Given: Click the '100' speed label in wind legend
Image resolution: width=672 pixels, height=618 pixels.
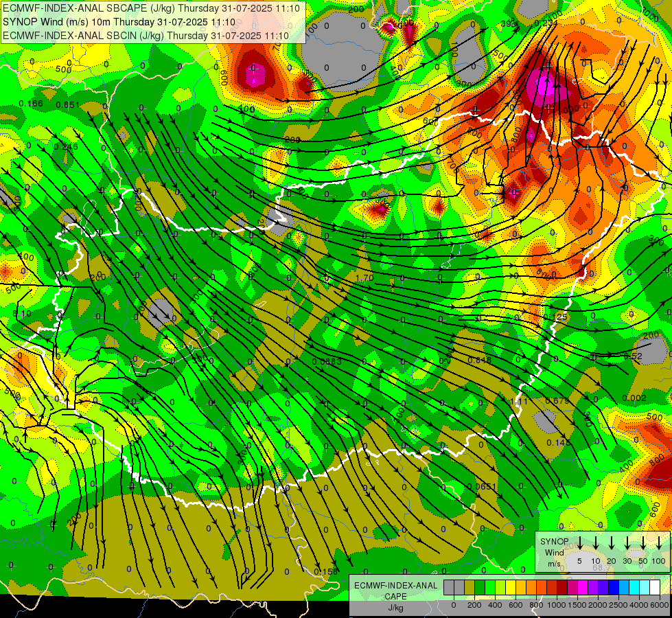Looking at the screenshot, I should pos(659,561).
